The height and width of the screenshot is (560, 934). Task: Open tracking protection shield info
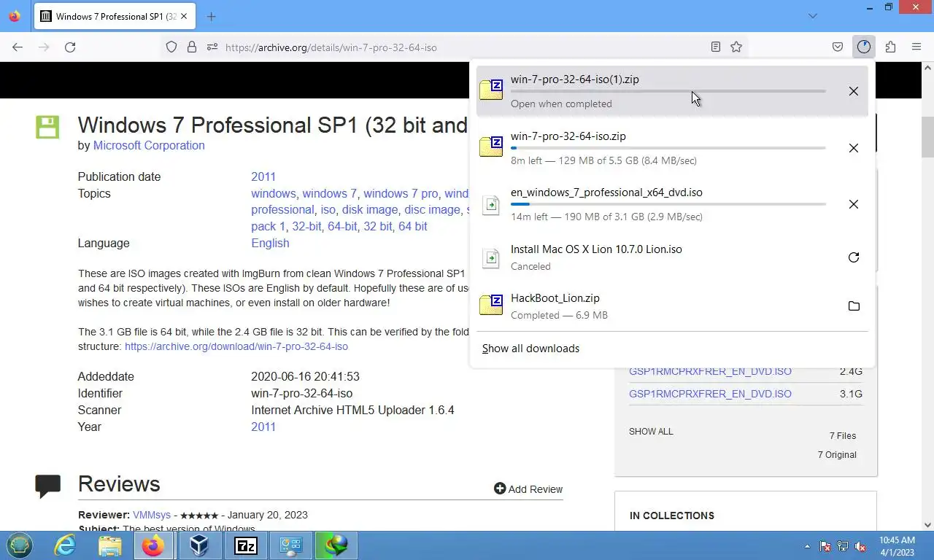[171, 47]
